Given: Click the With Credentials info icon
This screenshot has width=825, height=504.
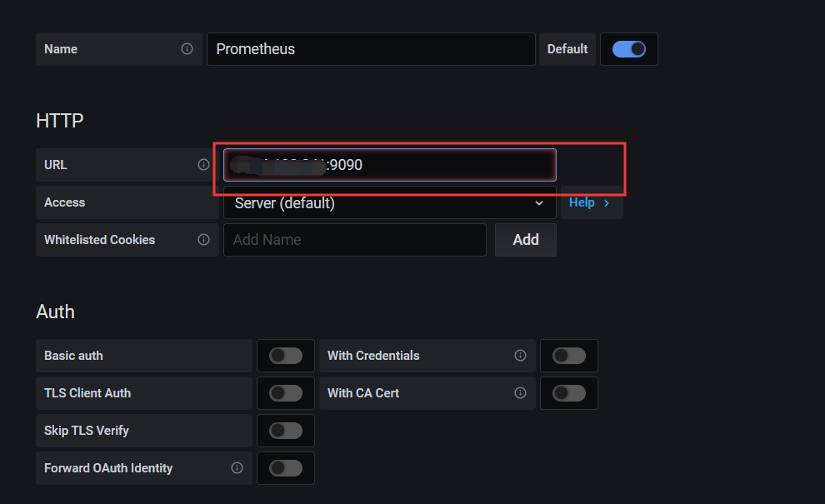Looking at the screenshot, I should pos(520,356).
